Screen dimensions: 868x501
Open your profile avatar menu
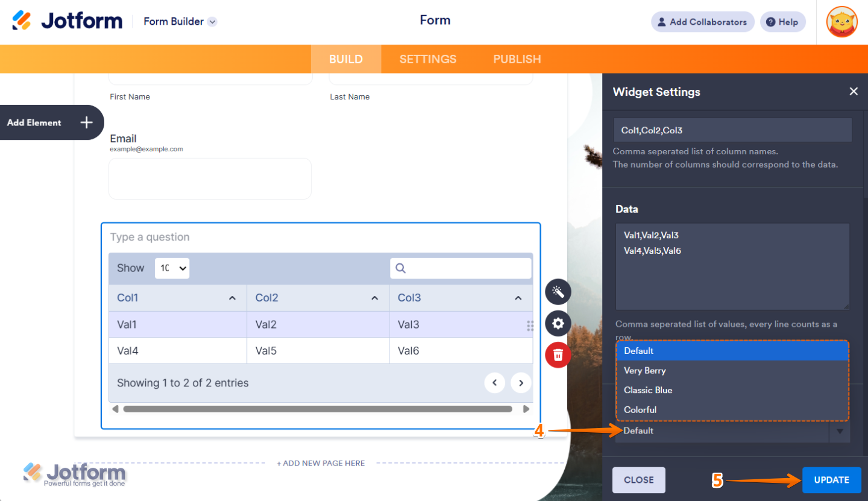[842, 22]
